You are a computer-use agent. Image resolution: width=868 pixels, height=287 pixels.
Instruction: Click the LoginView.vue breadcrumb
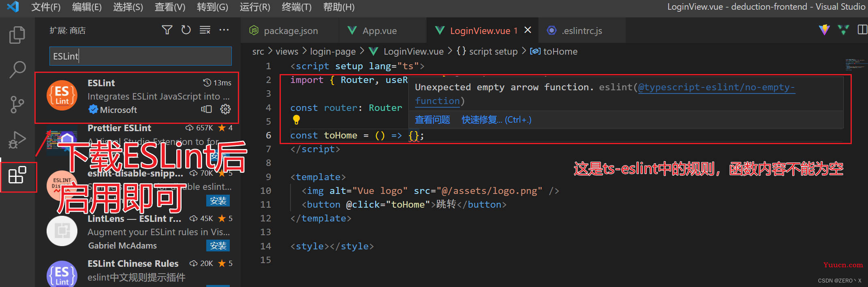point(413,51)
